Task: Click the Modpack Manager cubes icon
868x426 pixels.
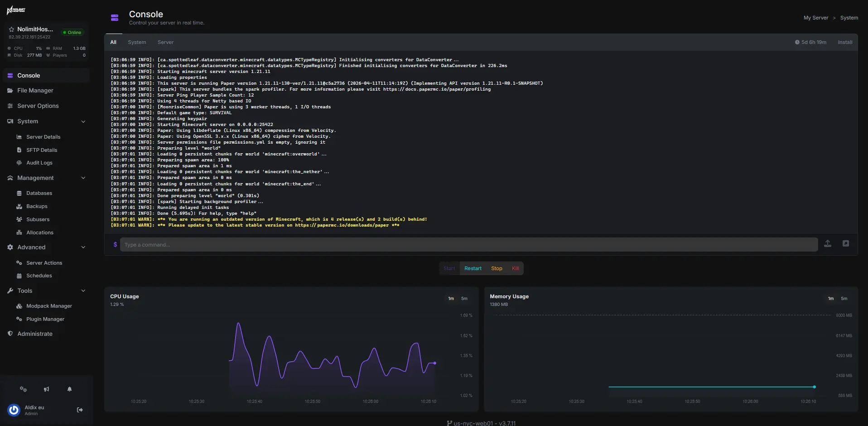Action: (19, 306)
